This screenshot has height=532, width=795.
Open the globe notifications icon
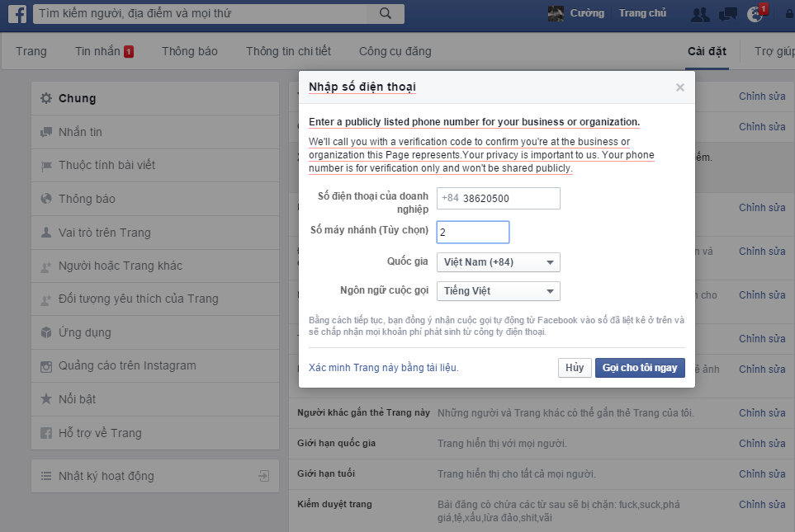point(755,14)
